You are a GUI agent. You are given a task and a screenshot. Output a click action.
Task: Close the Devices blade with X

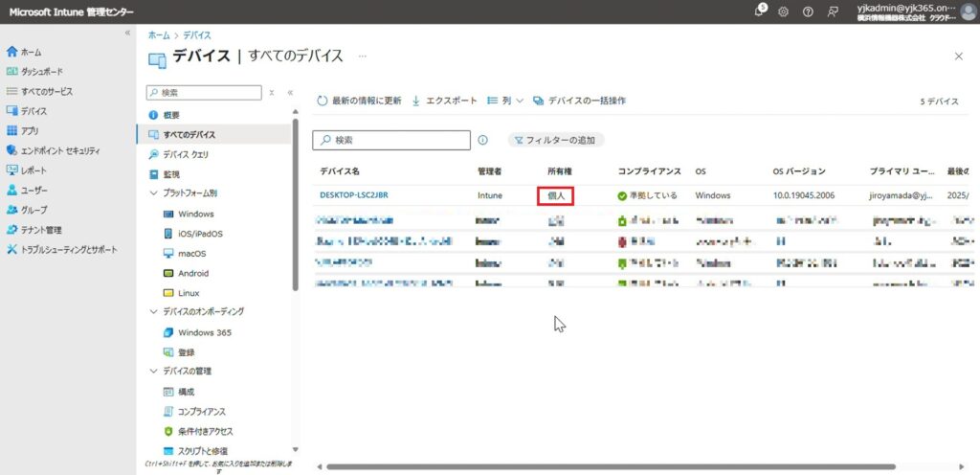[959, 57]
